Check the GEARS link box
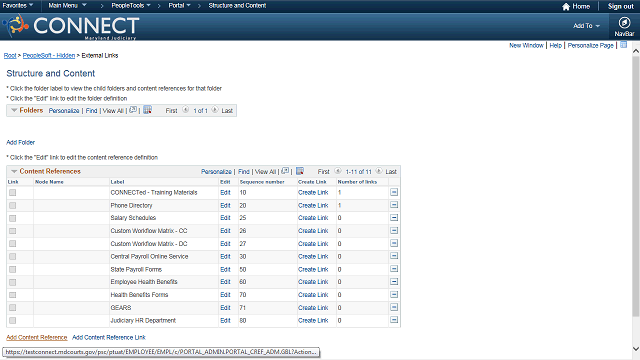The image size is (640, 360). click(x=13, y=308)
